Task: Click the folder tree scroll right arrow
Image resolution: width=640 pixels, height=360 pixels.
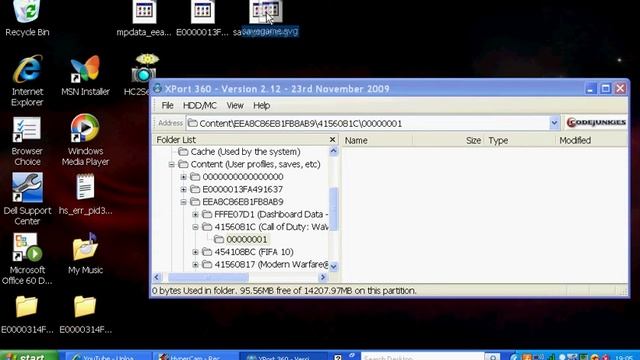Action: (323, 277)
